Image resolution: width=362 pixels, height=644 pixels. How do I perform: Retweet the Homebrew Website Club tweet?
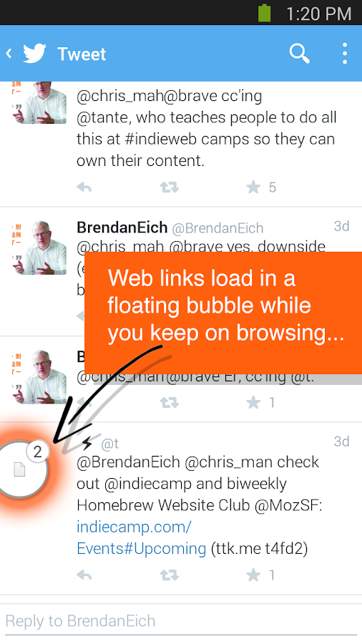pos(169,575)
